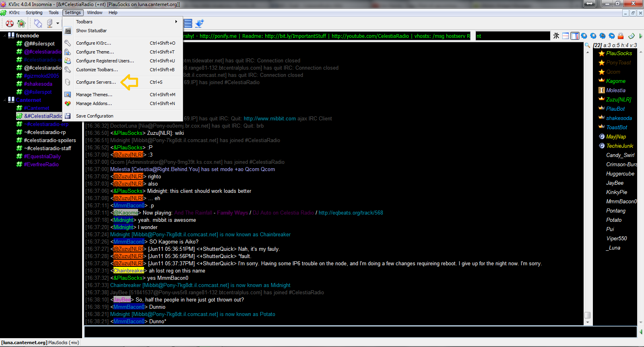644x347 pixels.
Task: Click the chat scrollbar thumb
Action: coord(588,315)
